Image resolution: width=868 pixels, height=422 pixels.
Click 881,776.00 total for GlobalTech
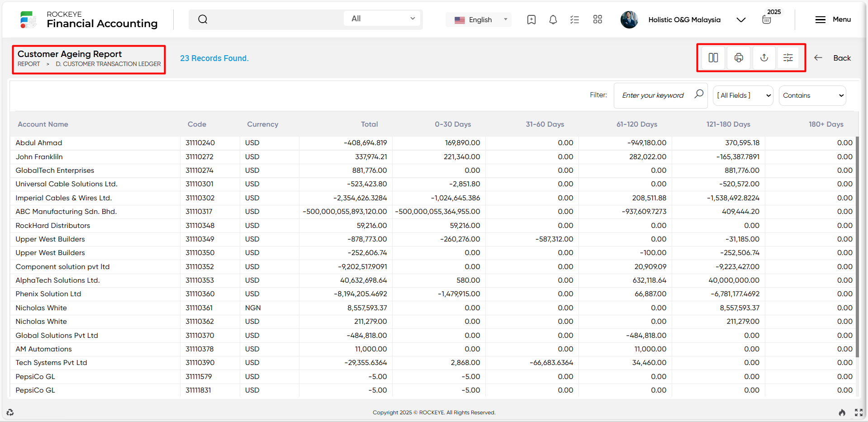370,170
